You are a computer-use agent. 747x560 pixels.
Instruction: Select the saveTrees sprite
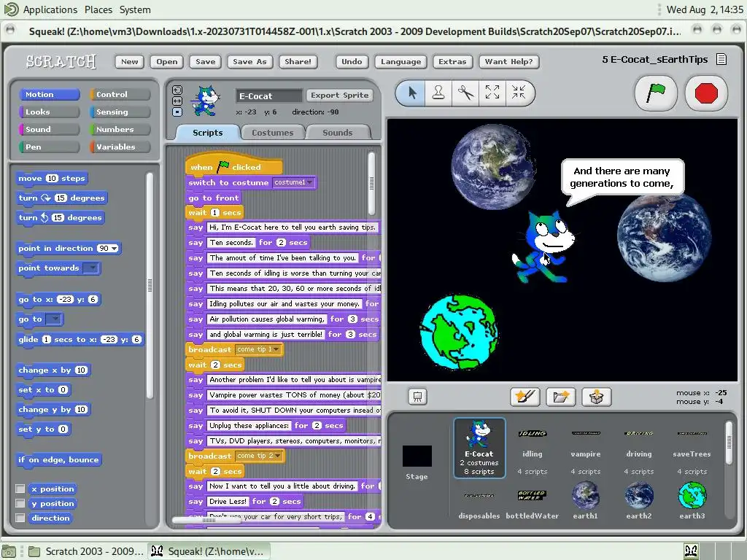point(692,448)
